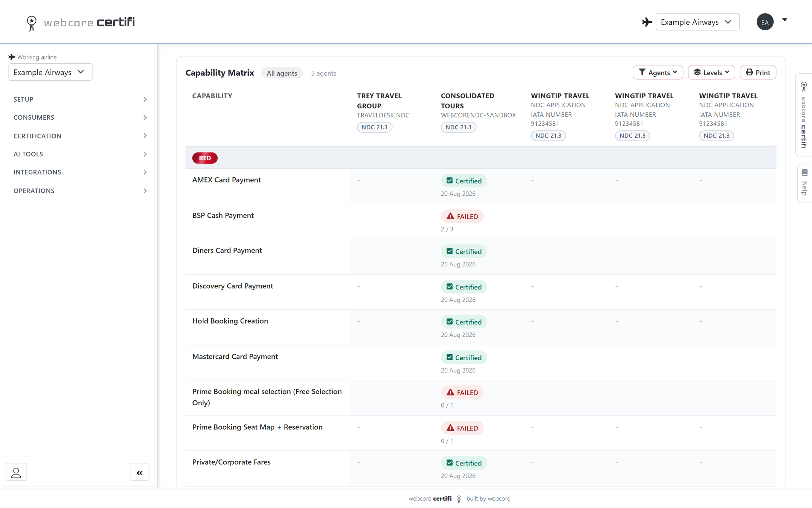Viewport: 812px width, 508px height.
Task: Open the help side tab
Action: point(804,183)
